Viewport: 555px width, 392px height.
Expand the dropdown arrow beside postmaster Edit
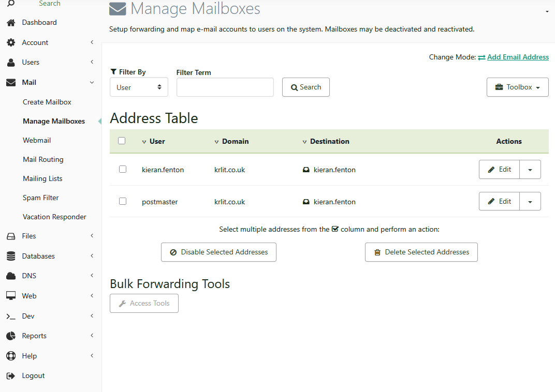[530, 202]
